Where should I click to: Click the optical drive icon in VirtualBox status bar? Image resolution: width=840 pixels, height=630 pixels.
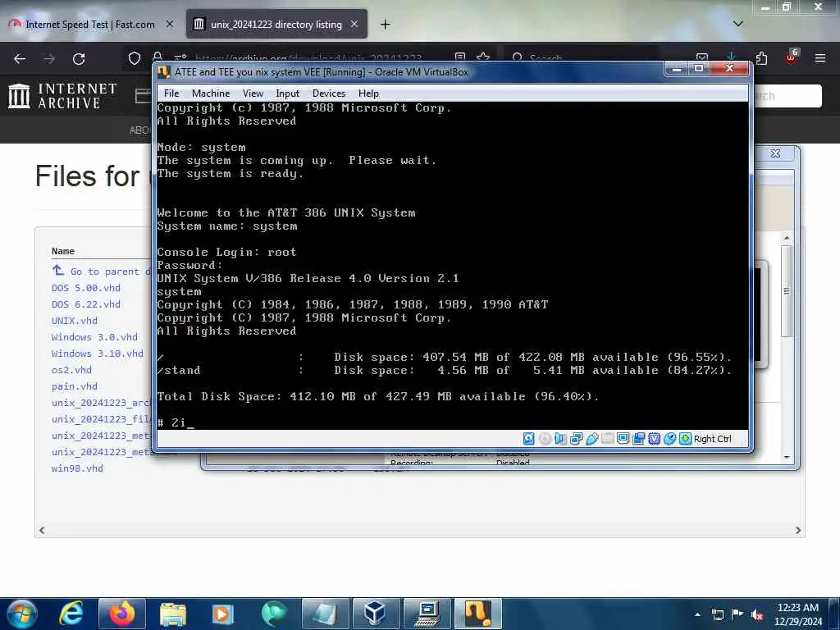click(x=545, y=439)
